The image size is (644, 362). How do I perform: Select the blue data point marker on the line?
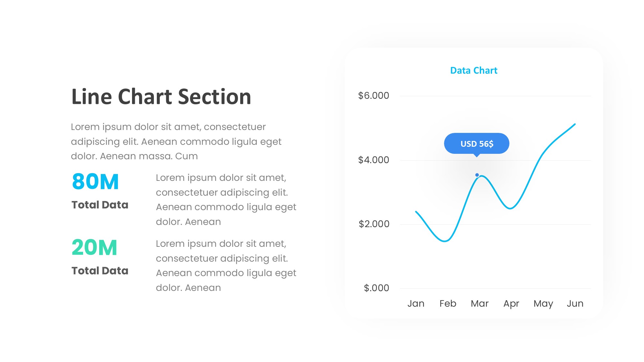pyautogui.click(x=477, y=175)
